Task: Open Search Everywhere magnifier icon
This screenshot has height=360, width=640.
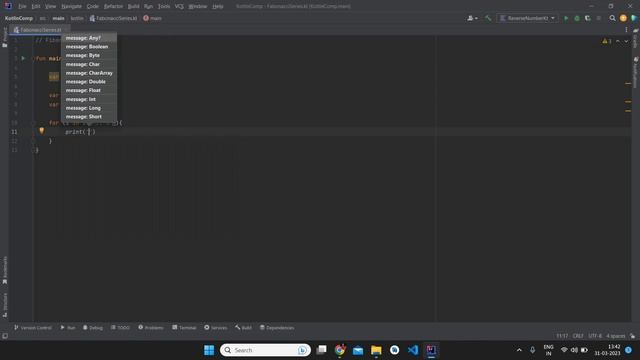Action: click(x=612, y=18)
